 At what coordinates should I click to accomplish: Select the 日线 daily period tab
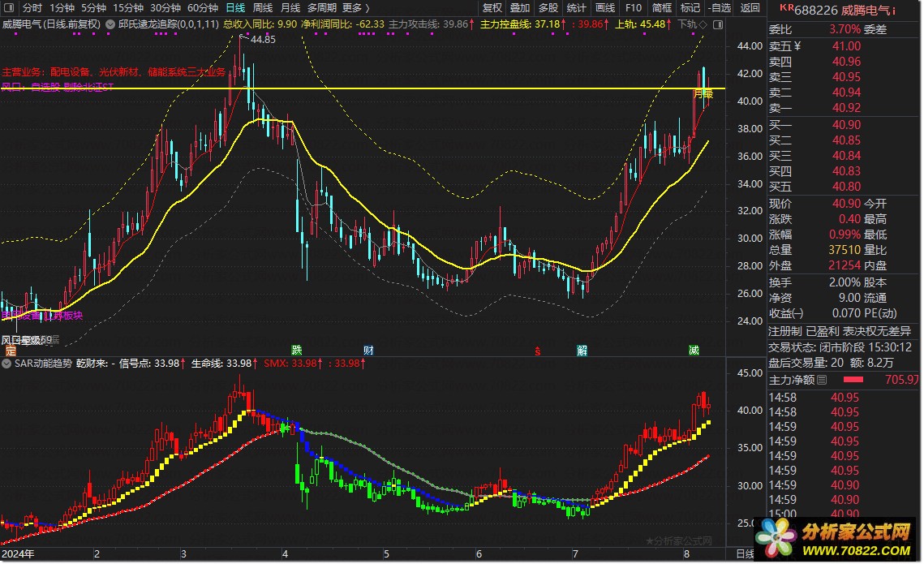point(236,7)
